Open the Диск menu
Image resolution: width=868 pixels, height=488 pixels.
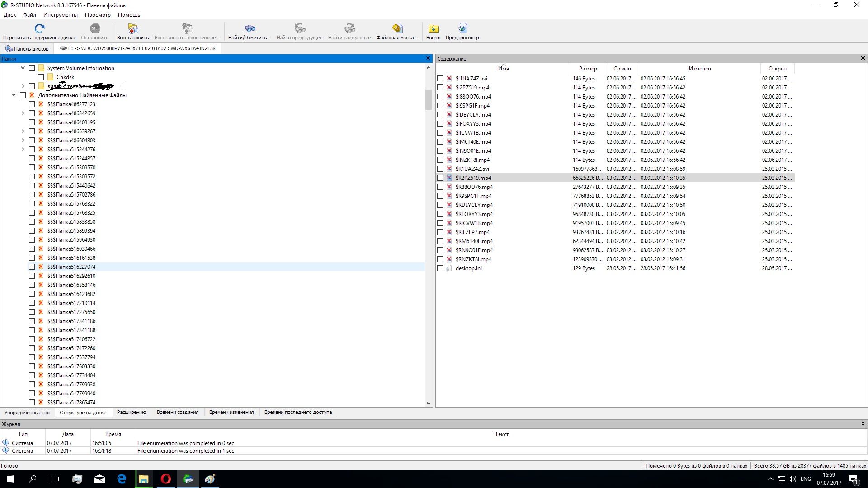[x=9, y=15]
